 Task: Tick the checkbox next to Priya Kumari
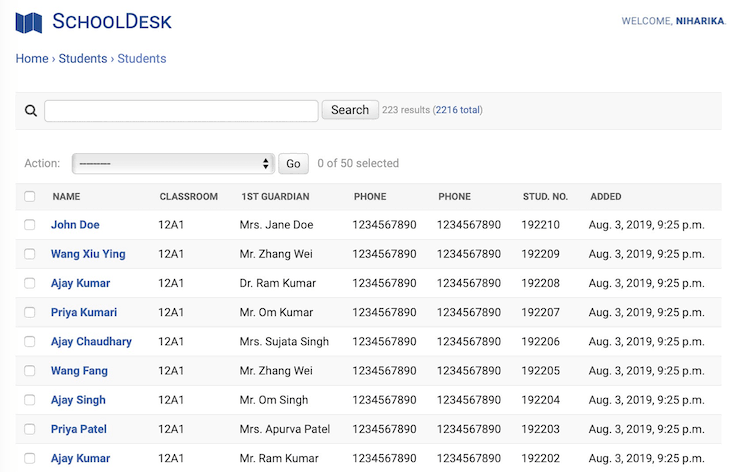[30, 313]
